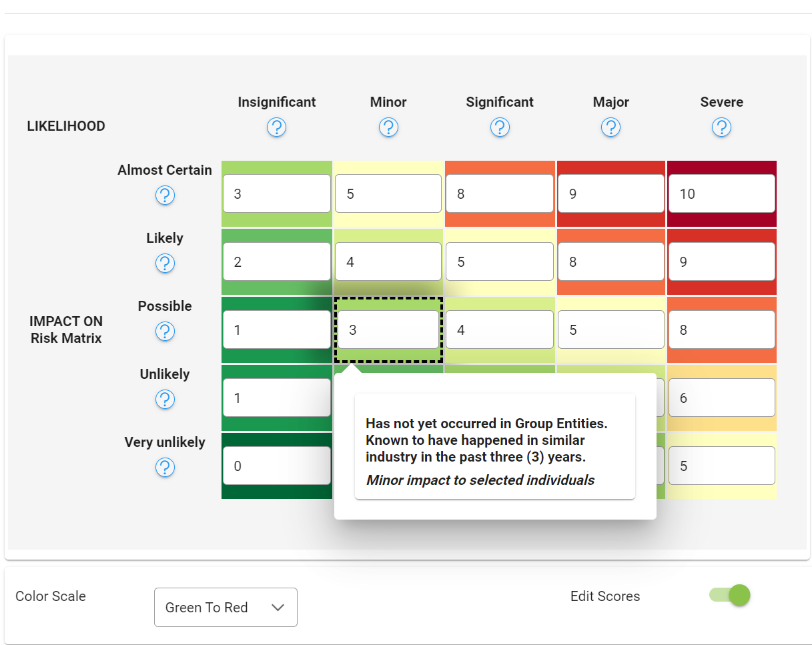Click help icon under Possible row

[x=165, y=332]
